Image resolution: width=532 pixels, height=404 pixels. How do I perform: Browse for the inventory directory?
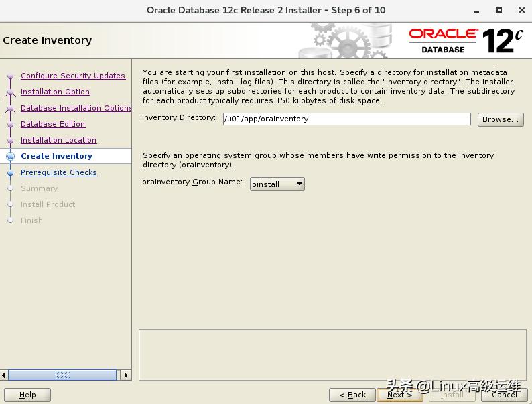[x=501, y=119]
